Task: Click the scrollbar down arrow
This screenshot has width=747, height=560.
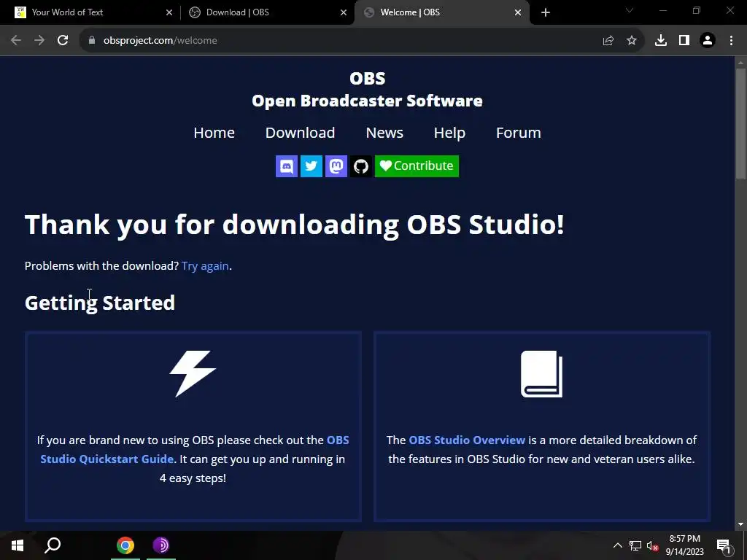Action: tap(740, 524)
